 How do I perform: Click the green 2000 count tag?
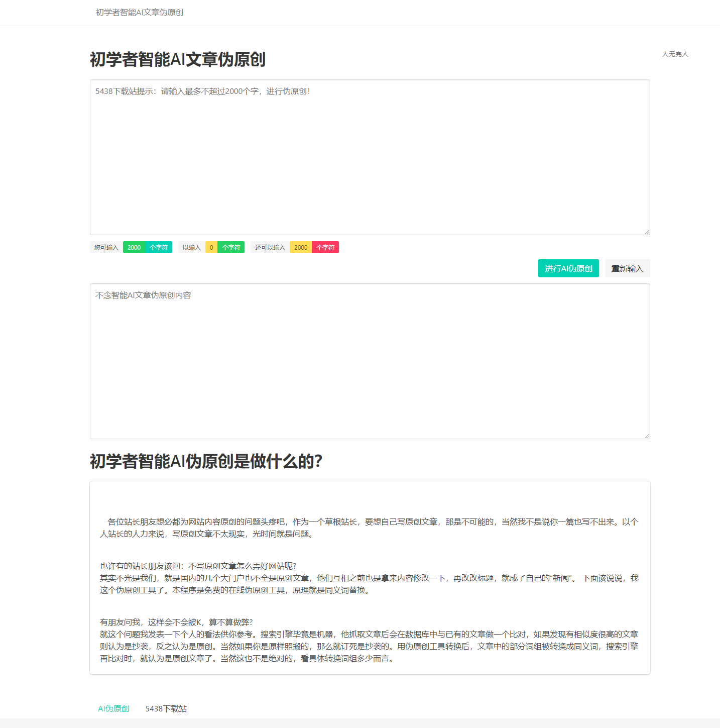[134, 247]
